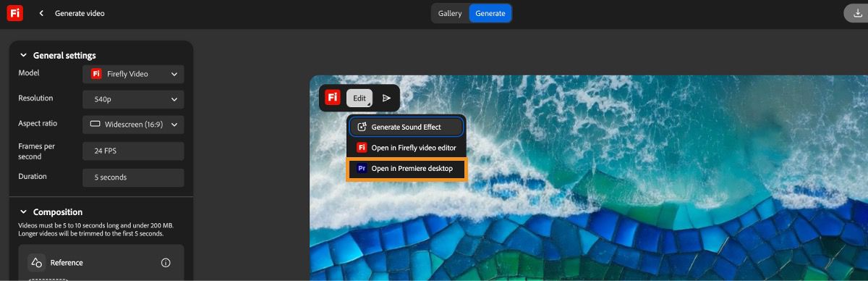
Task: Click the Firefly icon beside video editor option
Action: (362, 148)
